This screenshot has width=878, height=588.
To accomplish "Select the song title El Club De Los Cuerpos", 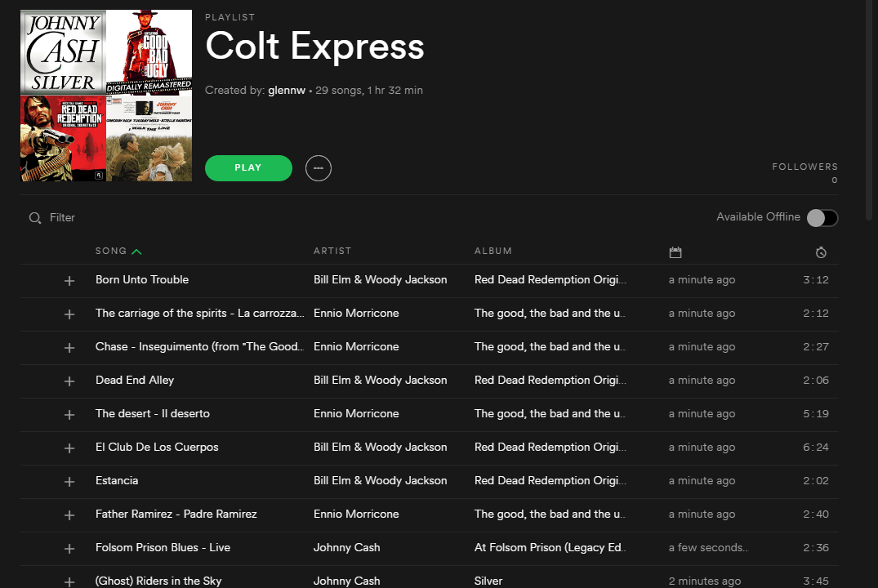I will click(157, 448).
